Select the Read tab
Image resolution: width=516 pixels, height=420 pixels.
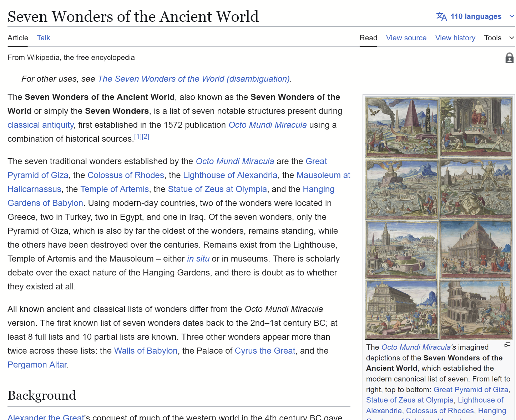click(x=368, y=38)
